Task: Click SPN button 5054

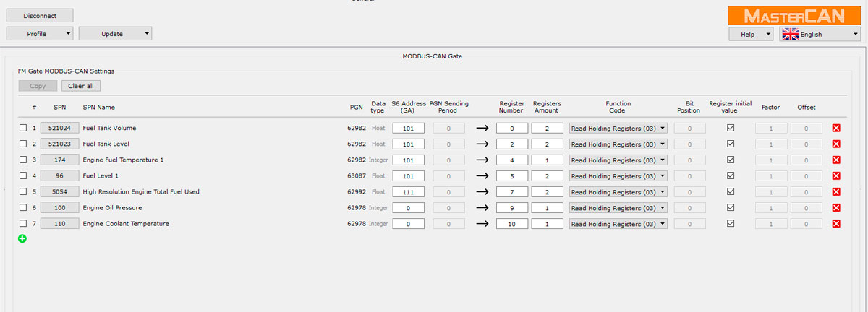Action: pos(59,191)
